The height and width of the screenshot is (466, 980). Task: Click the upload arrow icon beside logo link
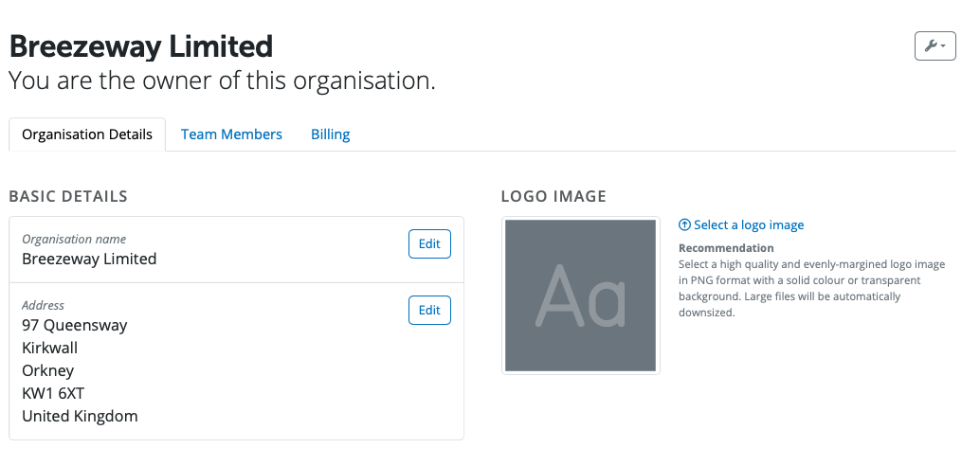[x=684, y=225]
